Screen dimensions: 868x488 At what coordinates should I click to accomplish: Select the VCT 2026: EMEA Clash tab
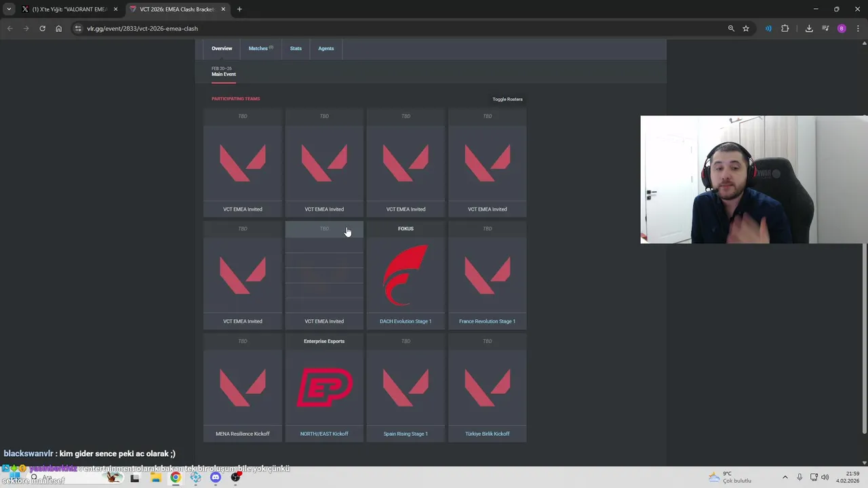[x=178, y=9]
